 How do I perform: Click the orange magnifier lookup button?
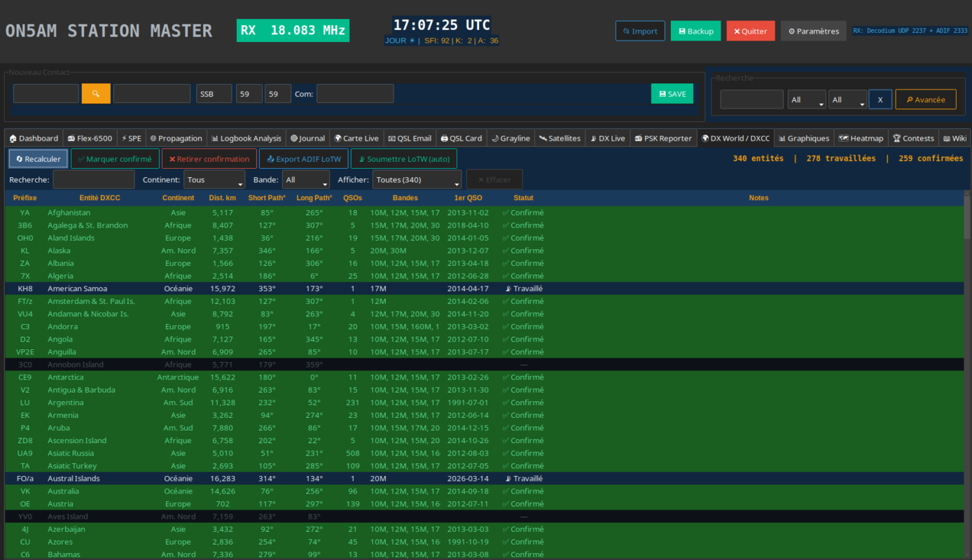[x=96, y=94]
